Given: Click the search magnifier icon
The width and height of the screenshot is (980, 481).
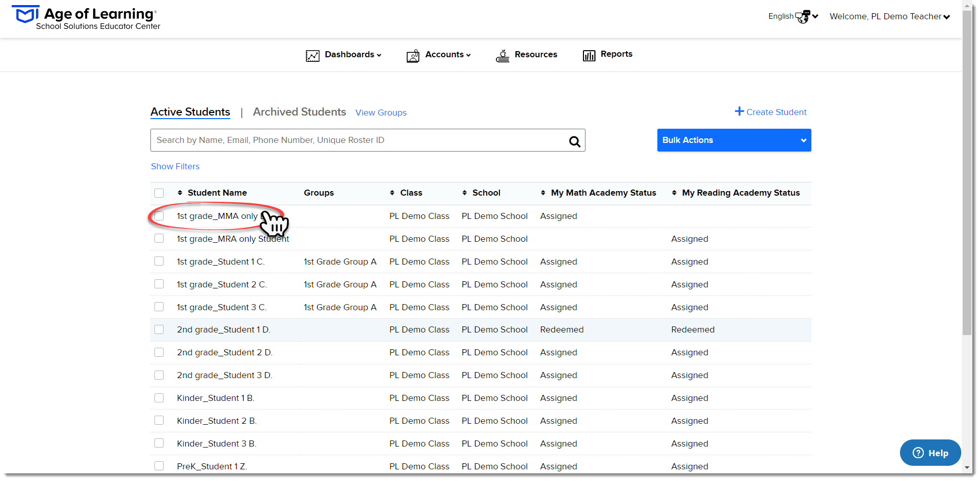Looking at the screenshot, I should [574, 141].
